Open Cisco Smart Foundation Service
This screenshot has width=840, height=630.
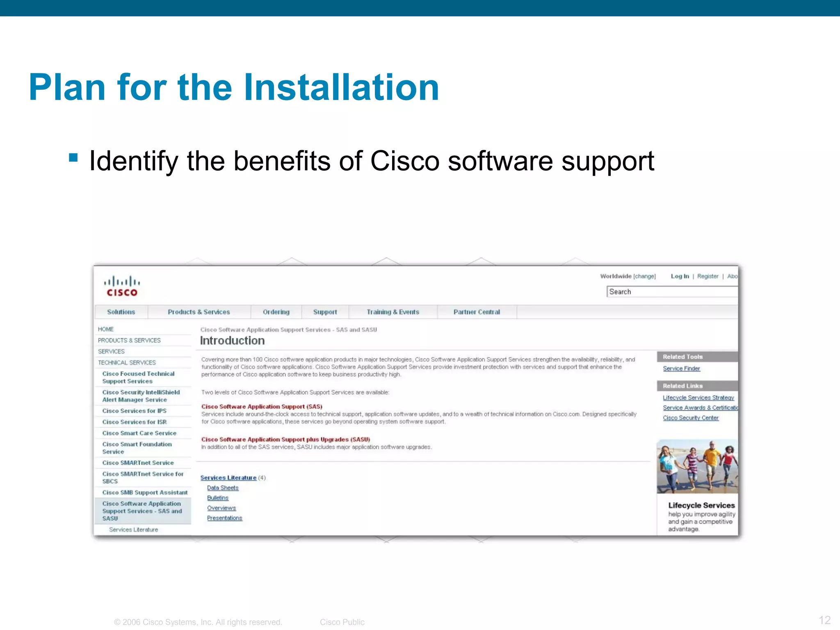pyautogui.click(x=137, y=448)
